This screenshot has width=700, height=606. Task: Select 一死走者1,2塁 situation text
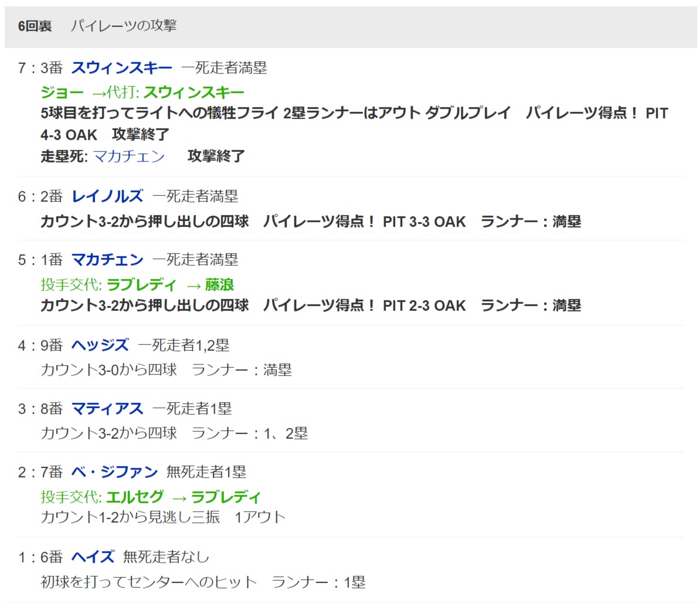point(184,345)
